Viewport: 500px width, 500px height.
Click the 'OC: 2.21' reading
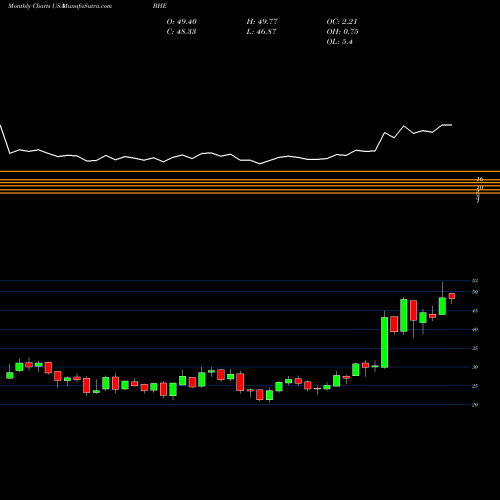tap(342, 22)
